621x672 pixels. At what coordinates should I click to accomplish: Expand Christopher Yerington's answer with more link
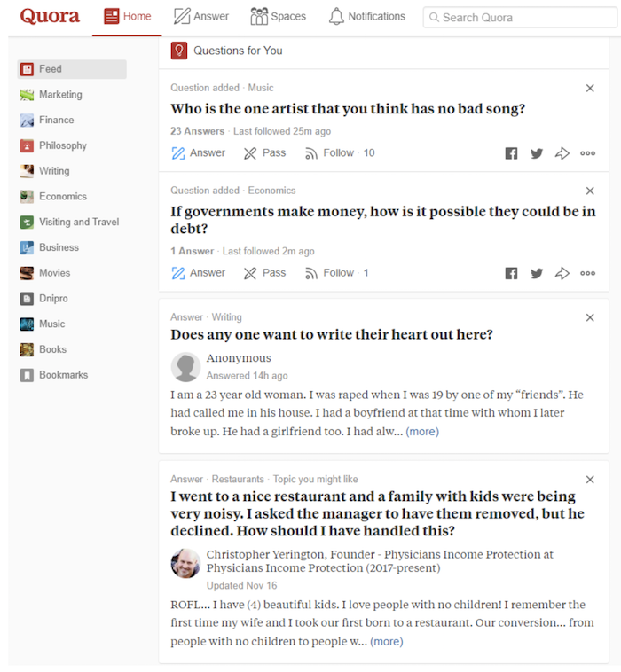point(387,642)
